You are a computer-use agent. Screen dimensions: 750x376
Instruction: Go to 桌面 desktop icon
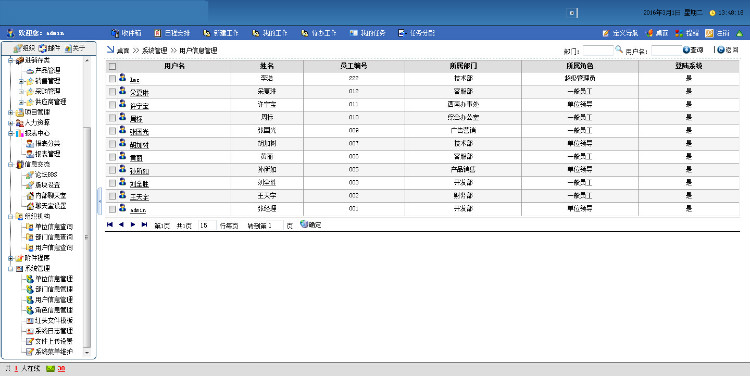tap(650, 33)
